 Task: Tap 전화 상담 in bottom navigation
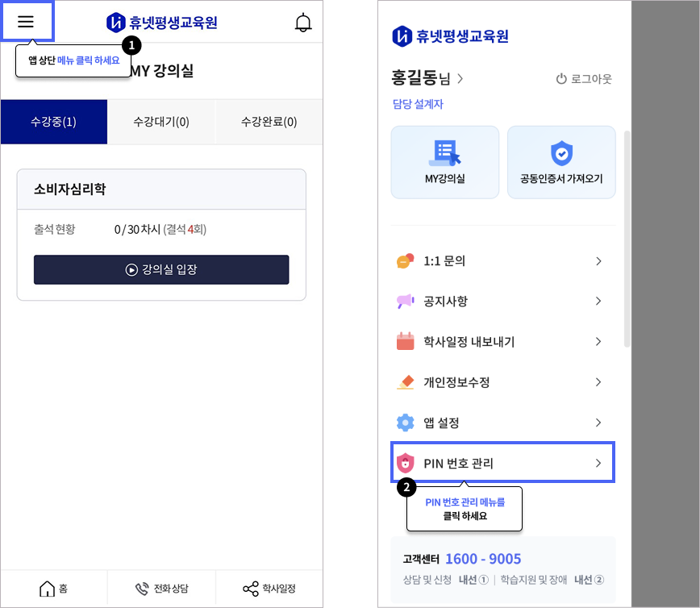(x=162, y=589)
